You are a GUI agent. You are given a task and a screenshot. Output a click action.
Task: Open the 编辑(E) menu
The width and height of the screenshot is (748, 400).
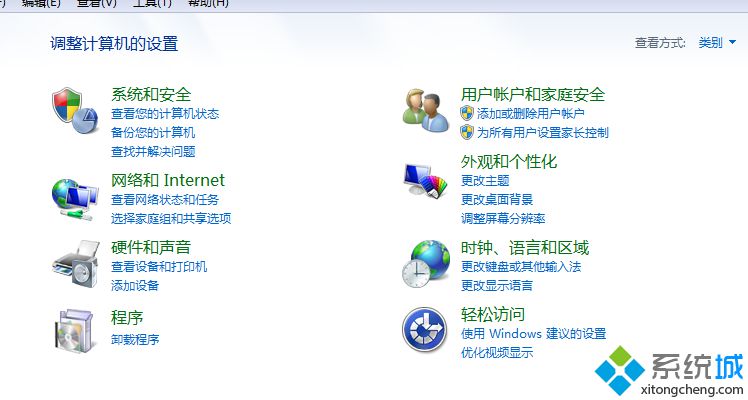pos(41,3)
